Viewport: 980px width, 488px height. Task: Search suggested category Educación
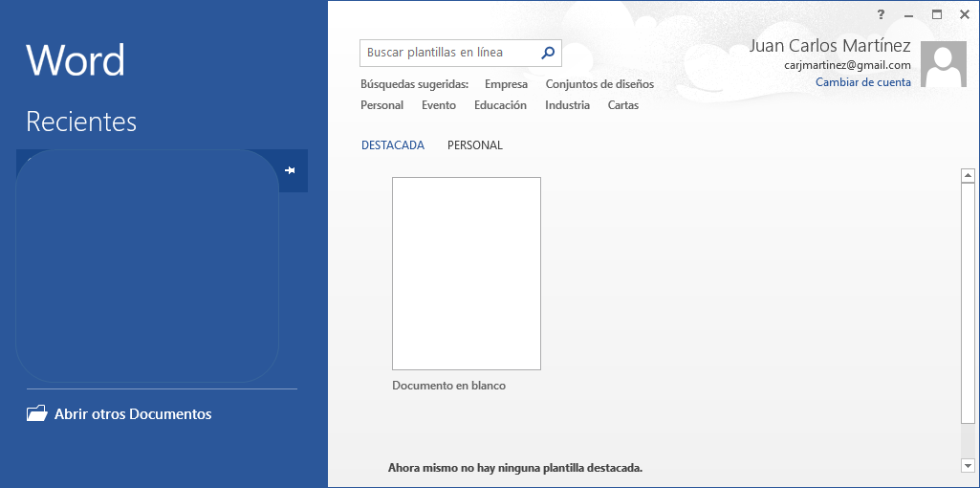(501, 105)
